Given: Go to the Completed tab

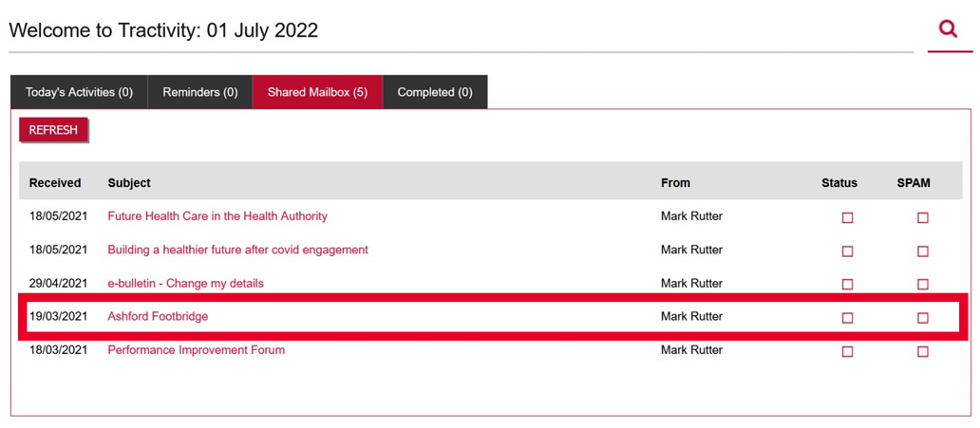Looking at the screenshot, I should coord(435,92).
